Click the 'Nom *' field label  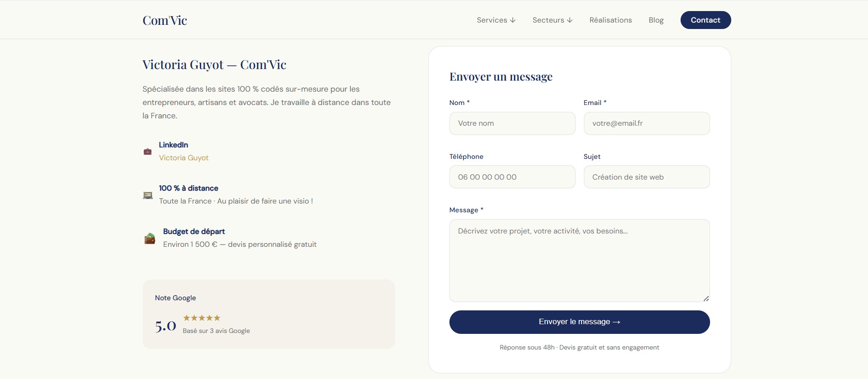click(460, 103)
